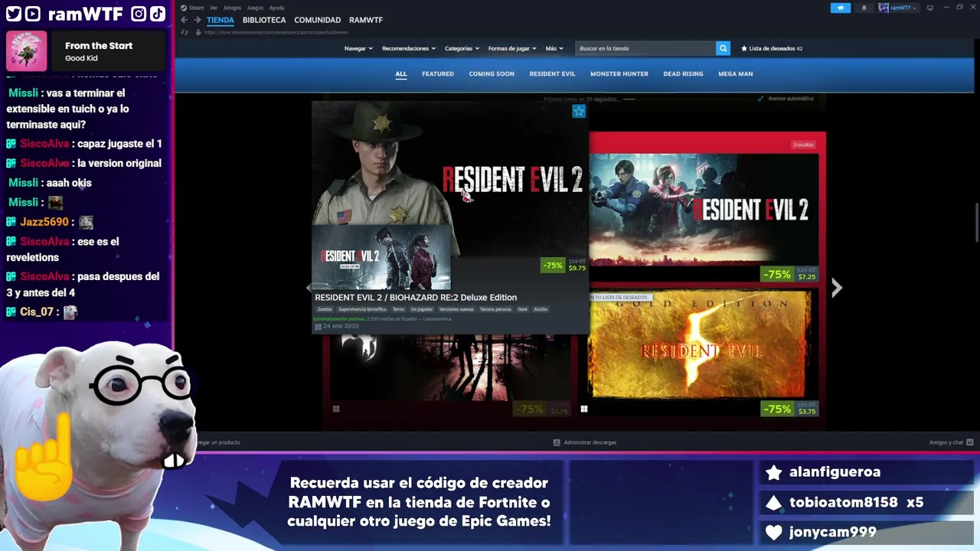Click Administrar descargas in the bottom bar
Image resolution: width=980 pixels, height=551 pixels.
coord(590,442)
